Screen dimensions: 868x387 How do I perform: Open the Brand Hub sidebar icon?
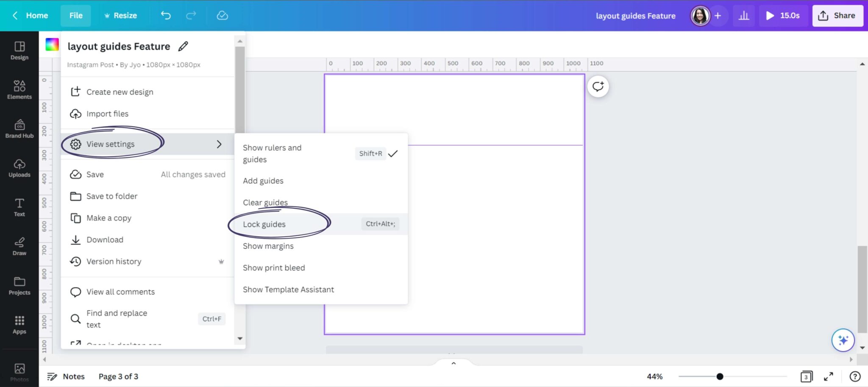(19, 129)
